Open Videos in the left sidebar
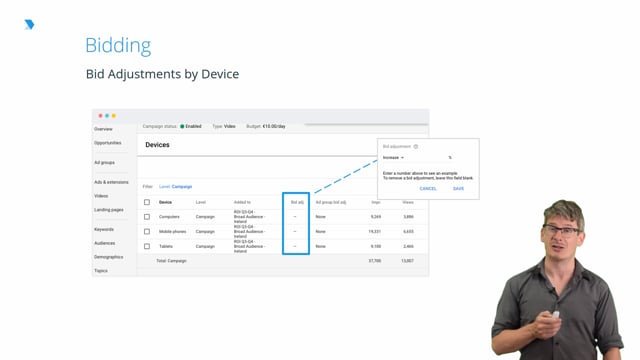640x360 pixels. [x=101, y=196]
